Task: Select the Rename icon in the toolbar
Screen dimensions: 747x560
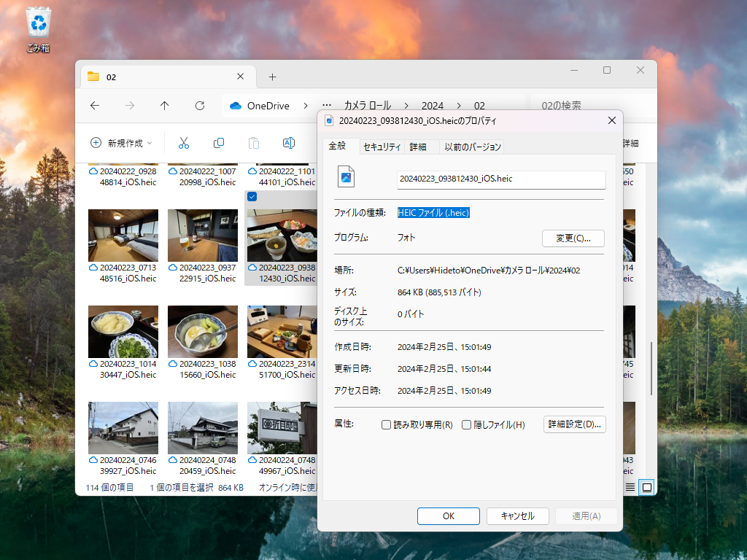Action: [x=288, y=143]
